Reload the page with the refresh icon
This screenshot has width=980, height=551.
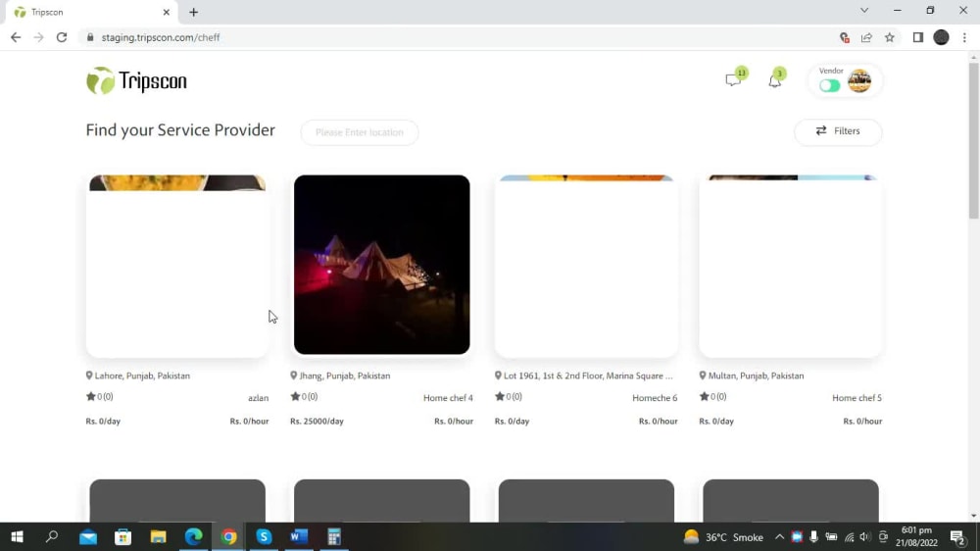[x=61, y=37]
